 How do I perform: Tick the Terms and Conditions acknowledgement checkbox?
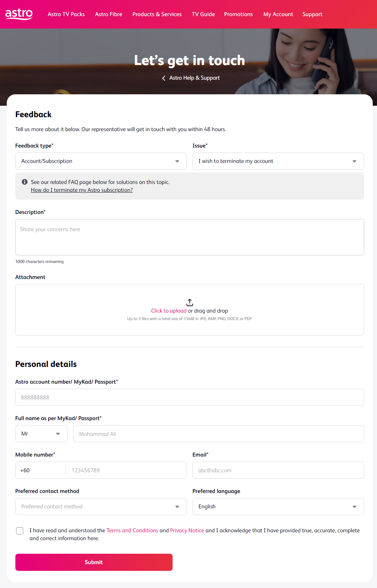20,531
